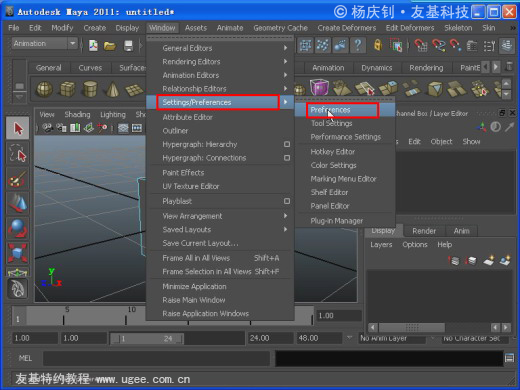The height and width of the screenshot is (390, 520).
Task: Switch to the Anim layer tab
Action: click(x=461, y=231)
